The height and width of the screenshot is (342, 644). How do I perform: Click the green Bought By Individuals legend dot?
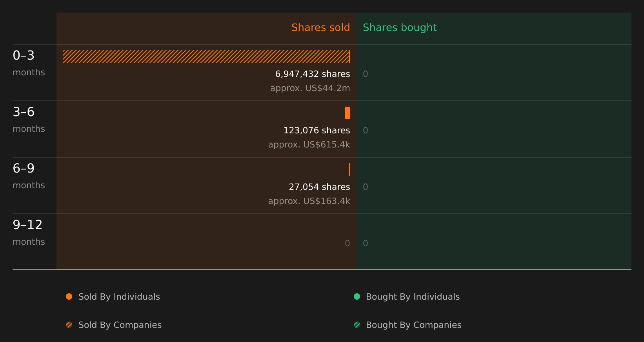(357, 297)
